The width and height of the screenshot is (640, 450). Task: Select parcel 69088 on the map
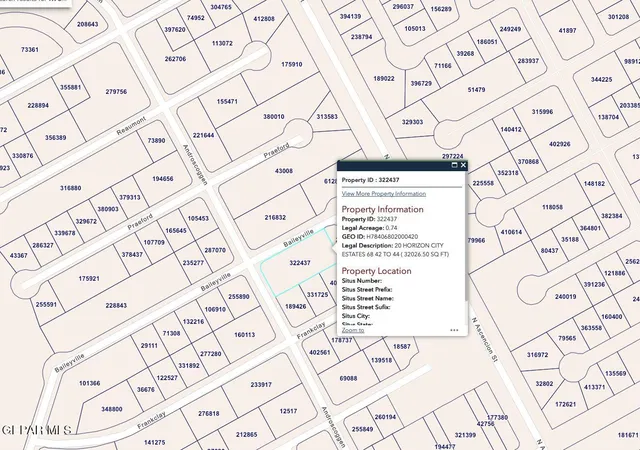348,379
